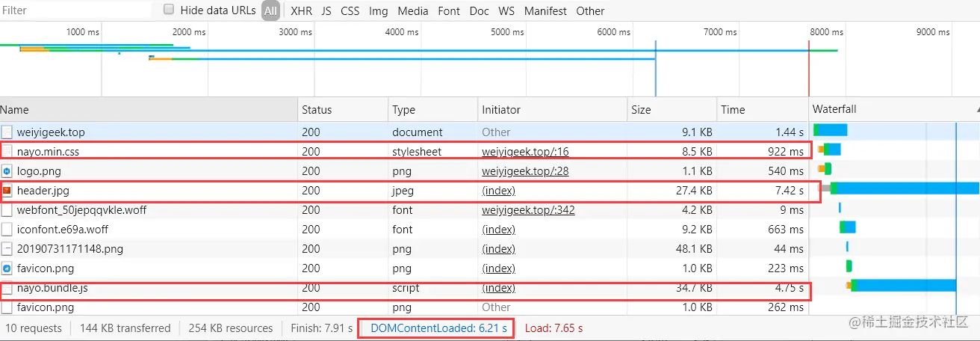The width and height of the screenshot is (980, 341).
Task: Click the Load: 7.65 s status entry
Action: tap(554, 328)
